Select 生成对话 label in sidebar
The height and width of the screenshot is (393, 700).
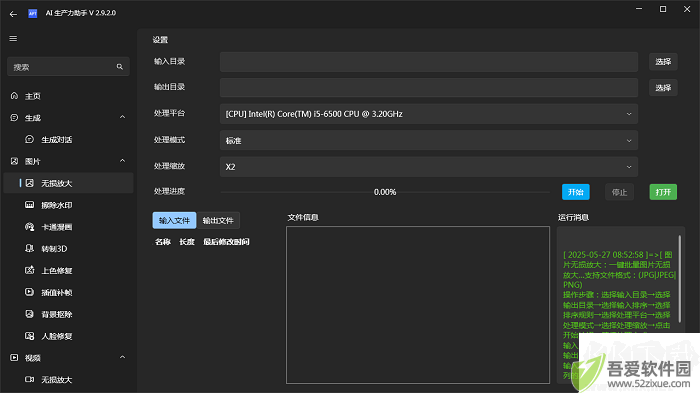click(57, 140)
